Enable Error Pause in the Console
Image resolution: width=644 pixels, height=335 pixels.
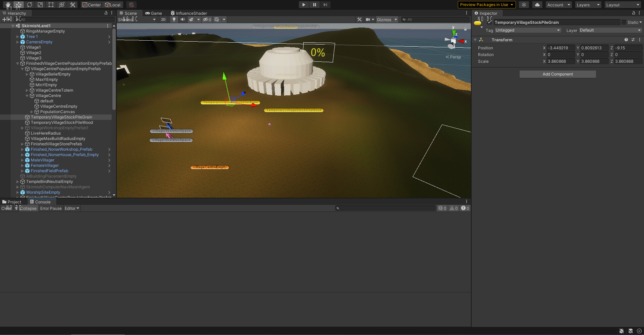tap(51, 208)
